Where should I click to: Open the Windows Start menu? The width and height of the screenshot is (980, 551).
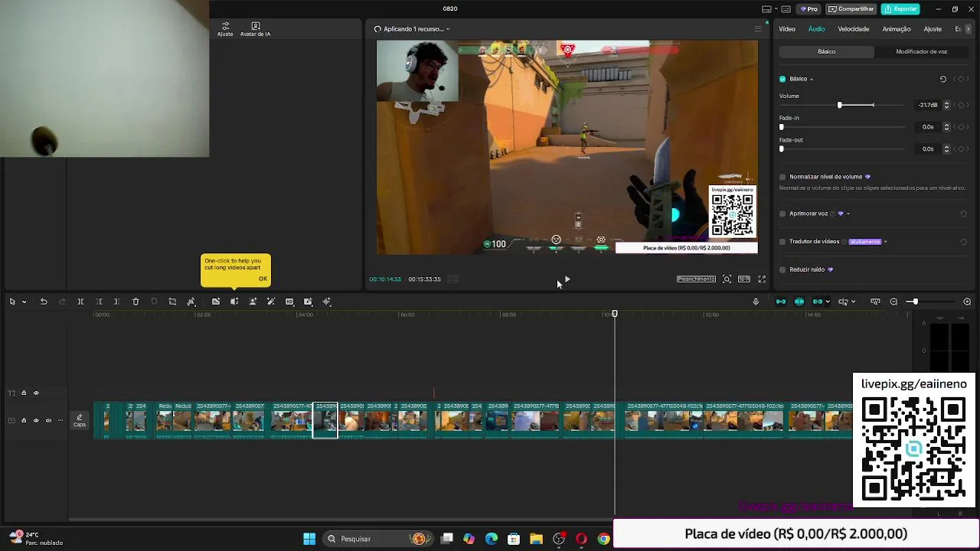309,539
